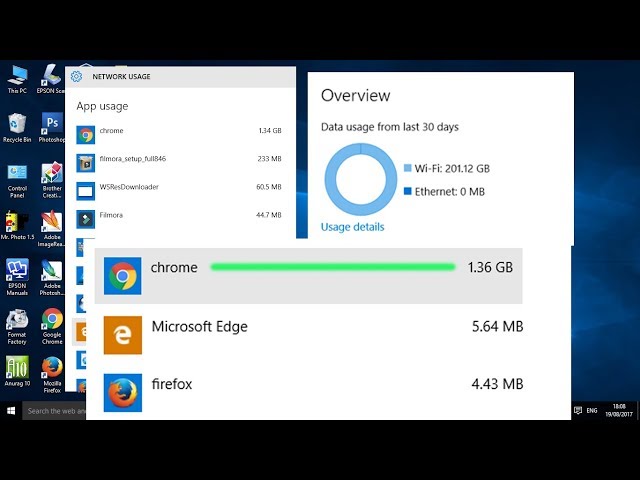The height and width of the screenshot is (480, 640).
Task: Open the Recycle Bin icon
Action: [17, 128]
